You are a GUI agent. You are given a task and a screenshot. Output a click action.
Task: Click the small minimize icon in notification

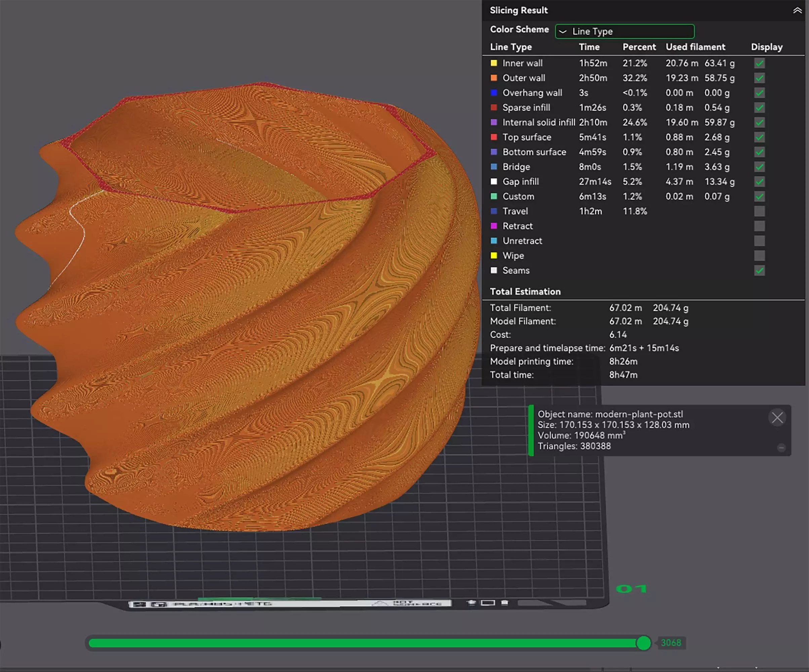pyautogui.click(x=781, y=448)
